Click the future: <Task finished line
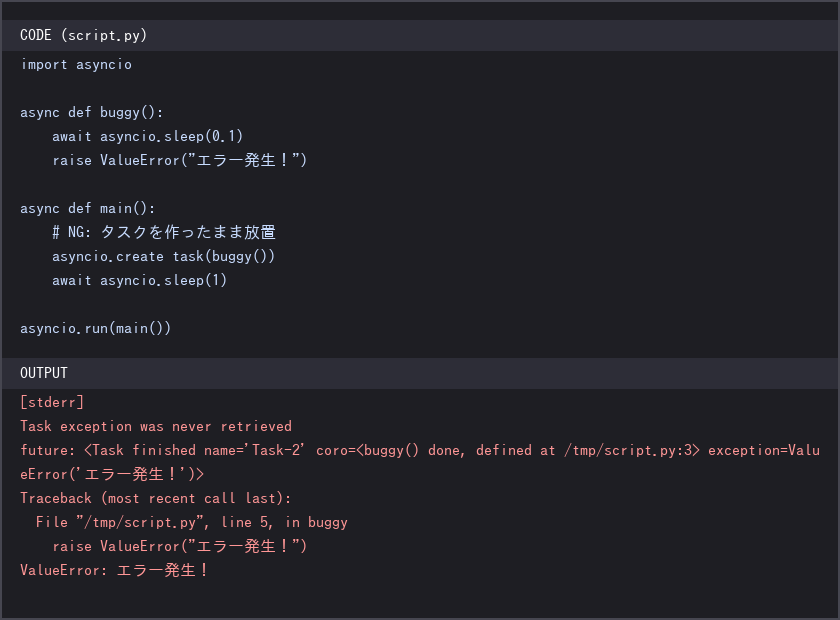Image resolution: width=840 pixels, height=620 pixels. [420, 451]
